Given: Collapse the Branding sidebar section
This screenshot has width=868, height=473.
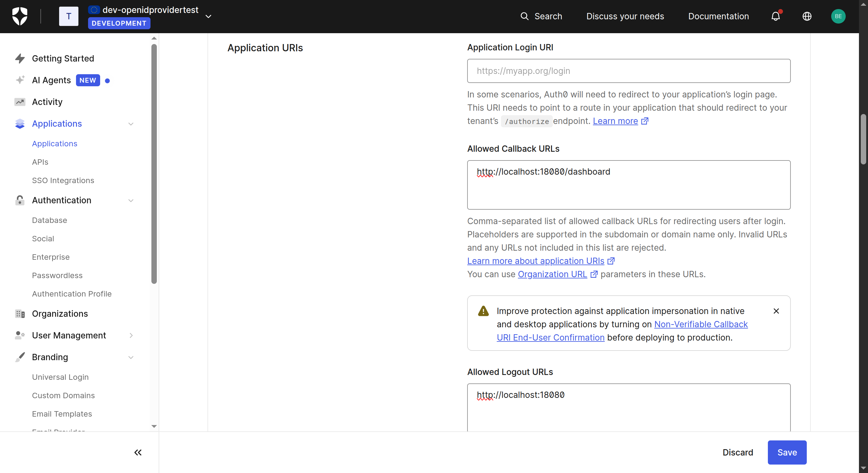Looking at the screenshot, I should point(131,357).
